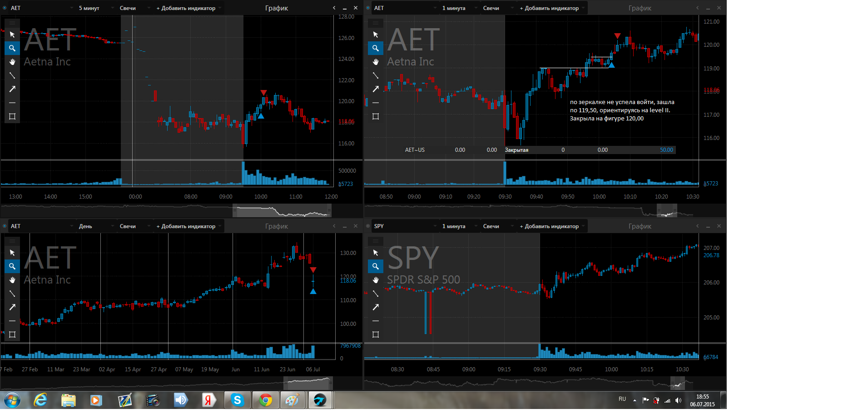Select pointer tool in AET daily chart
Image resolution: width=868 pixels, height=414 pixels.
12,253
